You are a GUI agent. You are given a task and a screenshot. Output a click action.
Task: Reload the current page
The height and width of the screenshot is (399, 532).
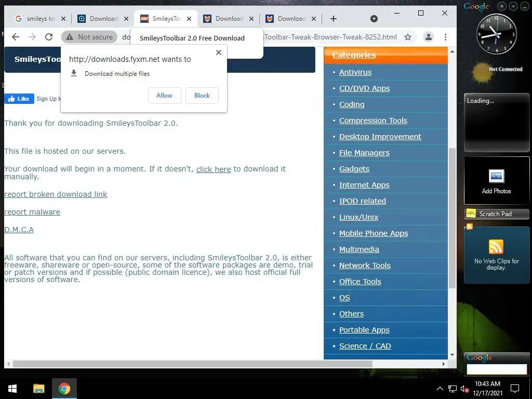pos(49,37)
